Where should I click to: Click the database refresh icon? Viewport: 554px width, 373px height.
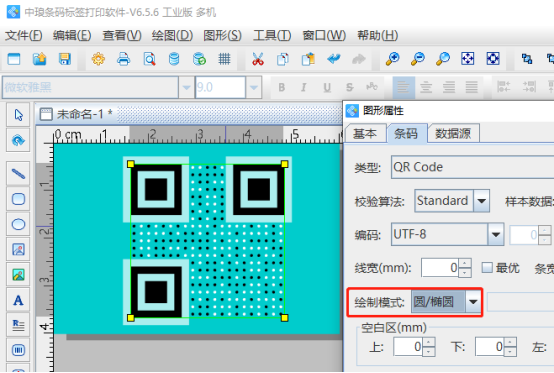(199, 59)
